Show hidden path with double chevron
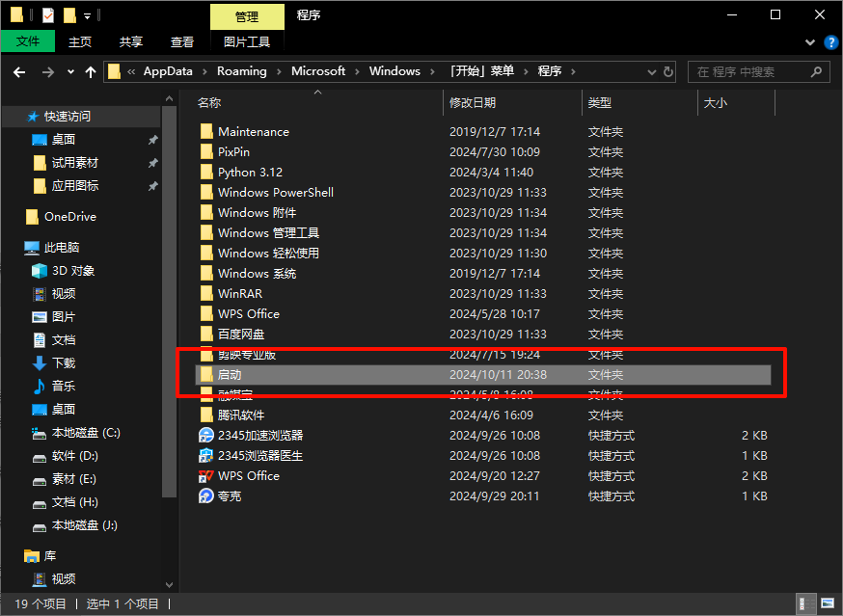 [131, 71]
